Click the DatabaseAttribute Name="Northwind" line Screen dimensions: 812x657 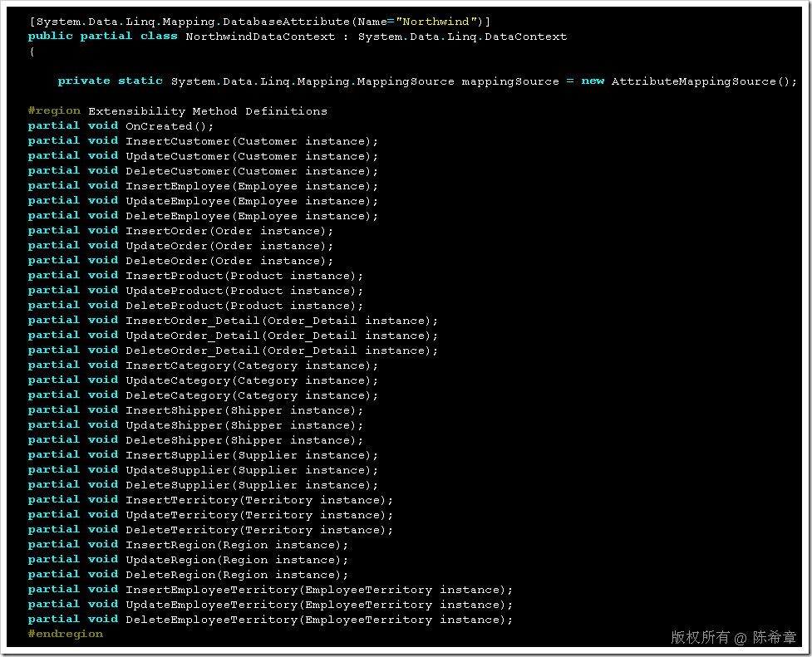click(x=259, y=22)
